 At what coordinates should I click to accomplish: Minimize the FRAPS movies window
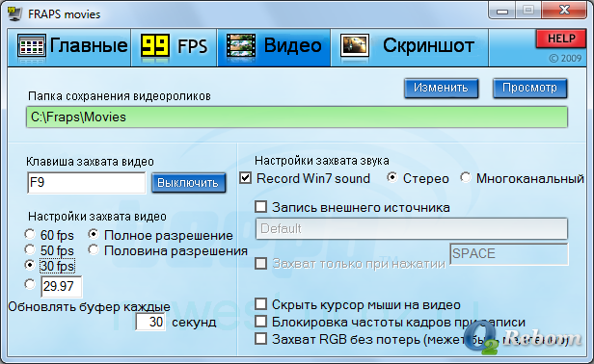point(502,11)
